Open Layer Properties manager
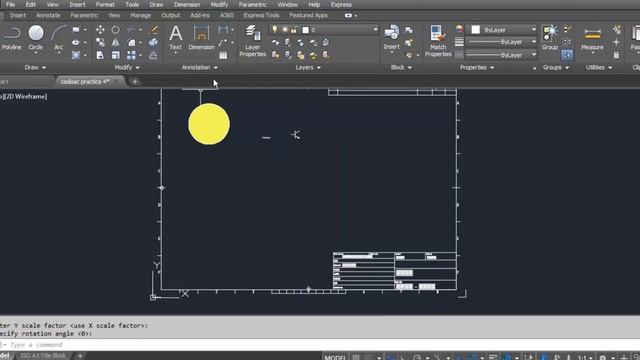This screenshot has height=360, width=640. pos(253,41)
